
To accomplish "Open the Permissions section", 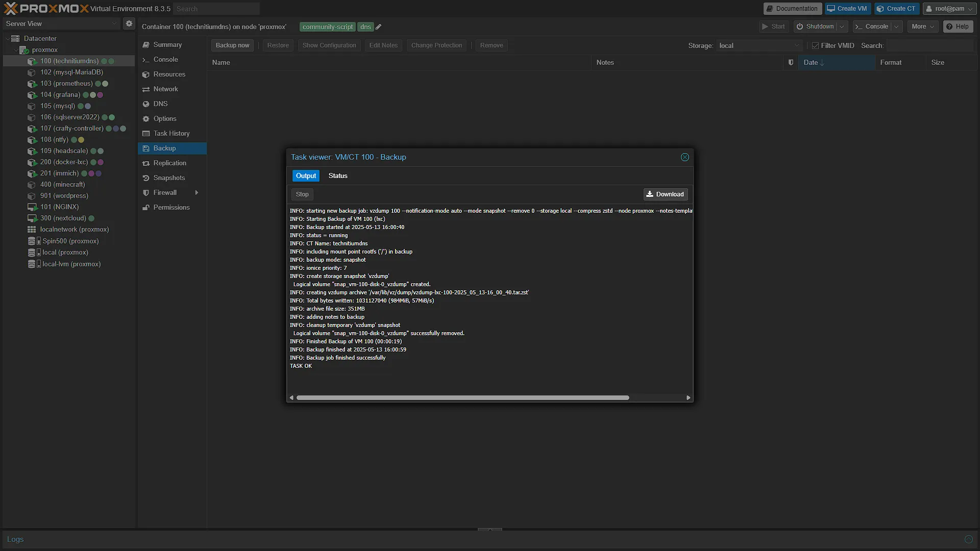I will pos(172,208).
